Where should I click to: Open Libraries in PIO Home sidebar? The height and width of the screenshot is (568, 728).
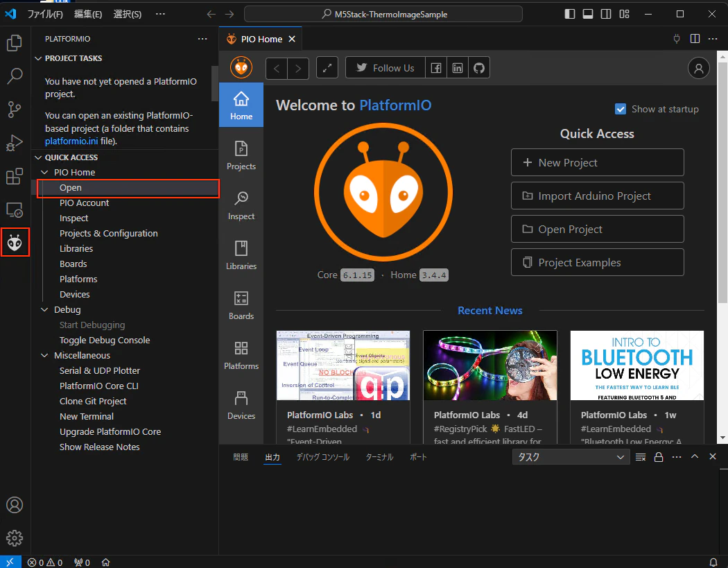tap(241, 255)
